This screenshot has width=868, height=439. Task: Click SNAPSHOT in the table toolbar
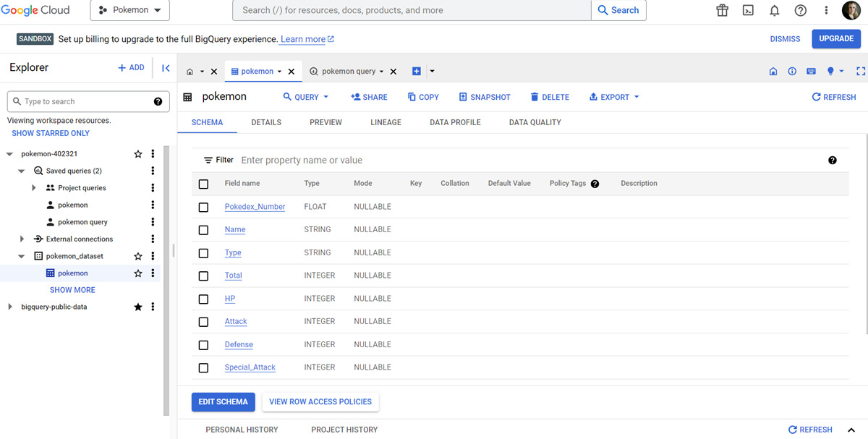(485, 97)
